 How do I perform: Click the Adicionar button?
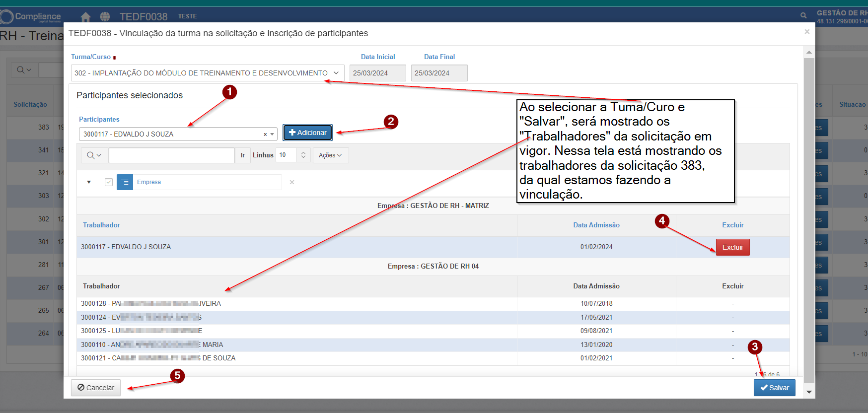307,133
